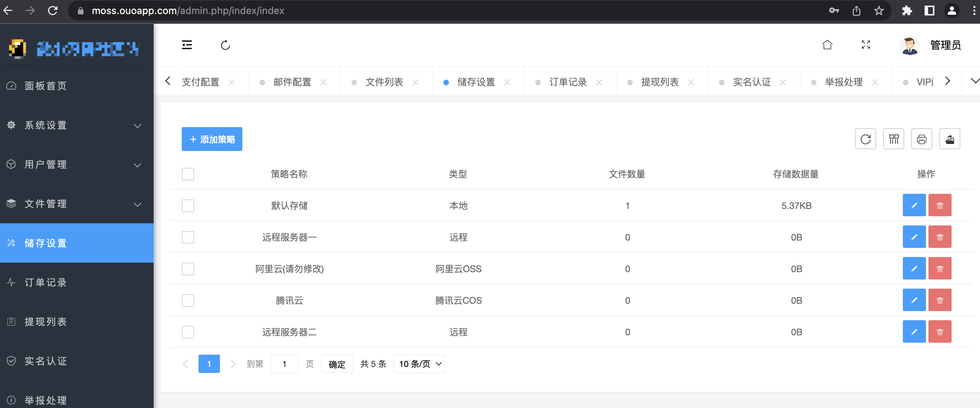Click the 确定 page jump button
The height and width of the screenshot is (408, 980).
337,364
